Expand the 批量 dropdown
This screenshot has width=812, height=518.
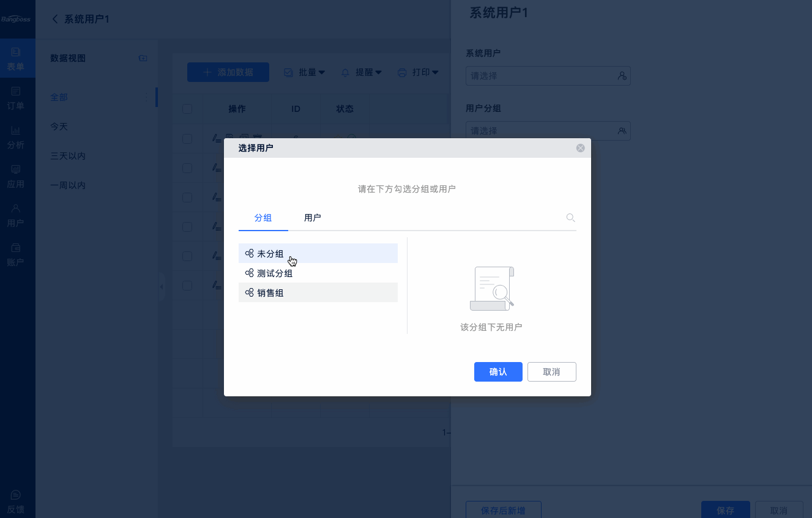[x=305, y=72]
